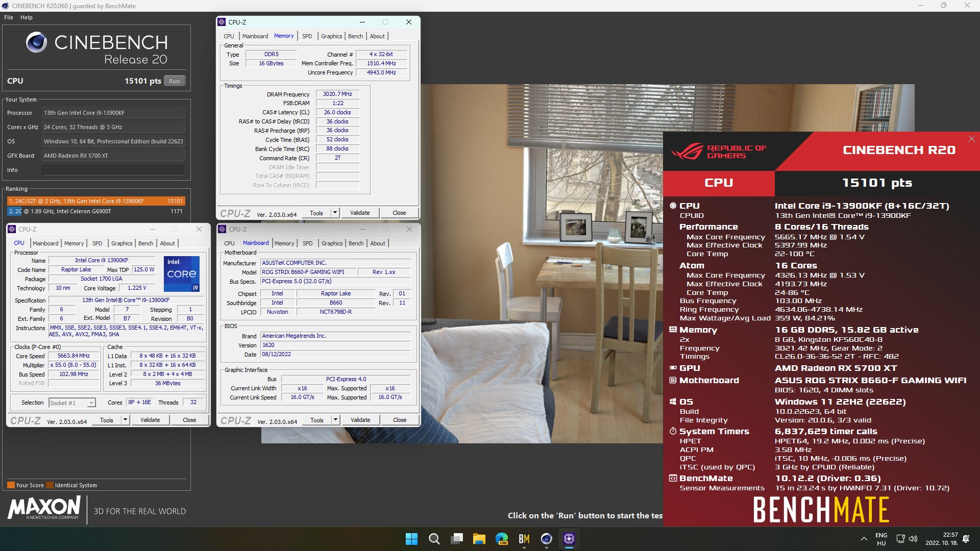The width and height of the screenshot is (980, 551).
Task: Click Cinebench logo sphere icon
Action: 36,43
